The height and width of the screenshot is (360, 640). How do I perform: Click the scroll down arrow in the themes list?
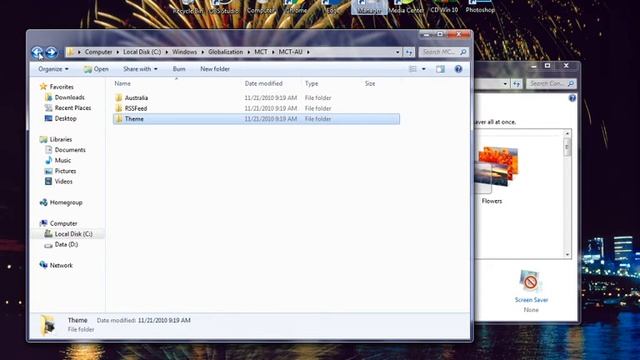click(x=567, y=255)
